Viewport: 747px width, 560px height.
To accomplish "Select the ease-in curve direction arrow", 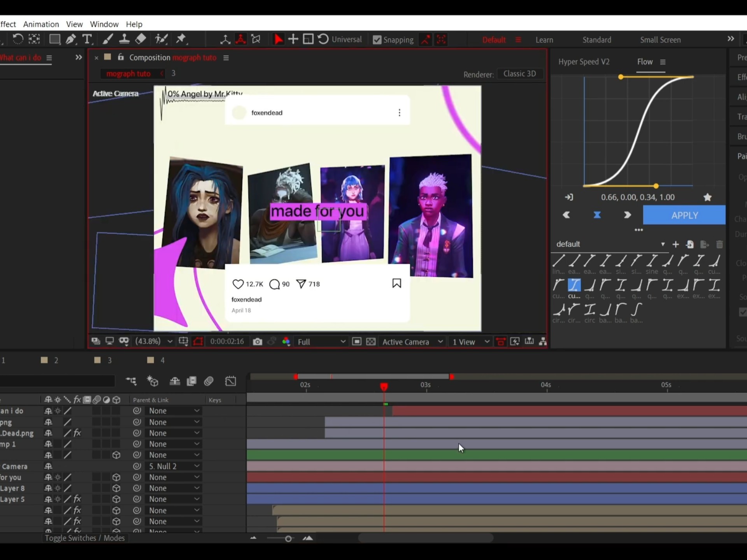I will click(566, 215).
